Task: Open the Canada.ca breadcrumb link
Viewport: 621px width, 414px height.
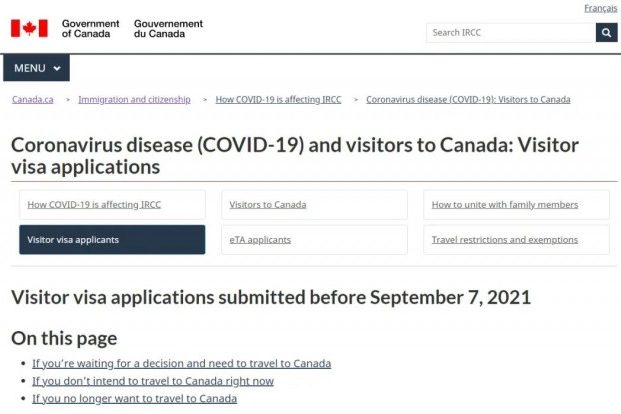Action: tap(33, 100)
